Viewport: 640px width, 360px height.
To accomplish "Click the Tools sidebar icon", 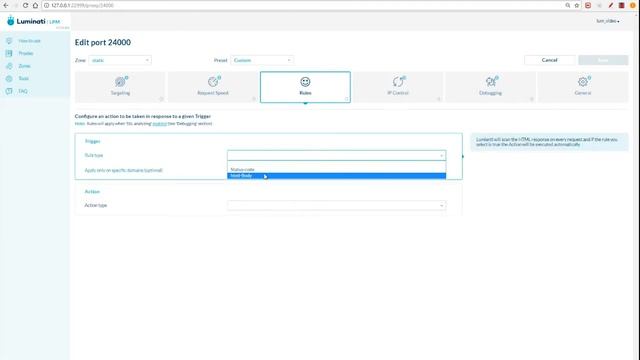I will point(9,78).
